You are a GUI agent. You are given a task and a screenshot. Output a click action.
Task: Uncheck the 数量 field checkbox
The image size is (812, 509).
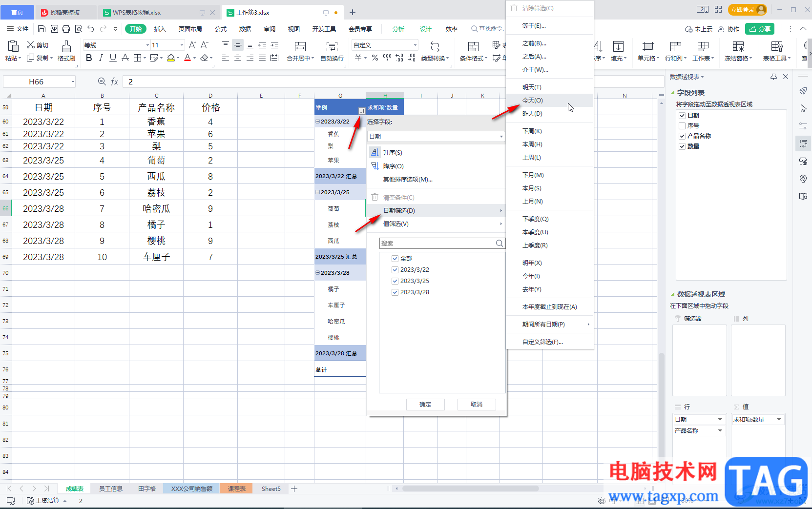pyautogui.click(x=682, y=146)
